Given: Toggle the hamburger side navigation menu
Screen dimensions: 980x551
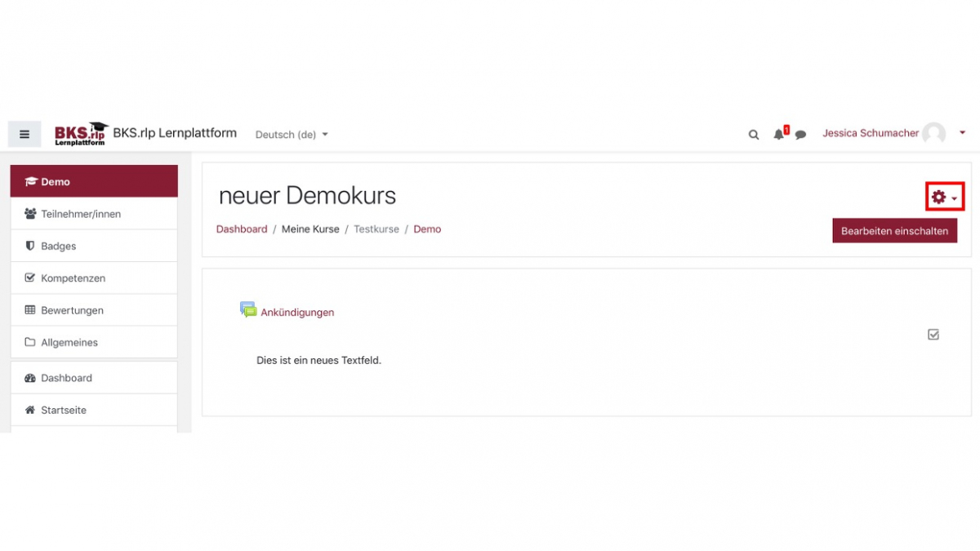Looking at the screenshot, I should (x=24, y=135).
